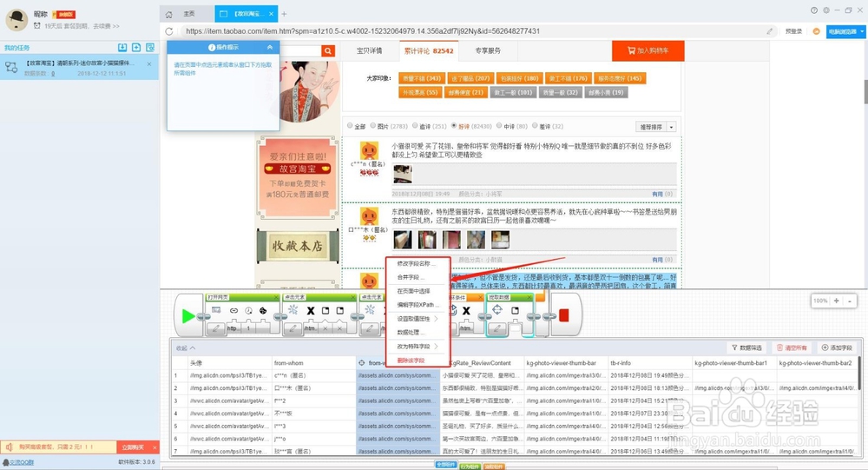Open the settings gear icon at top right
The width and height of the screenshot is (868, 470).
[826, 10]
